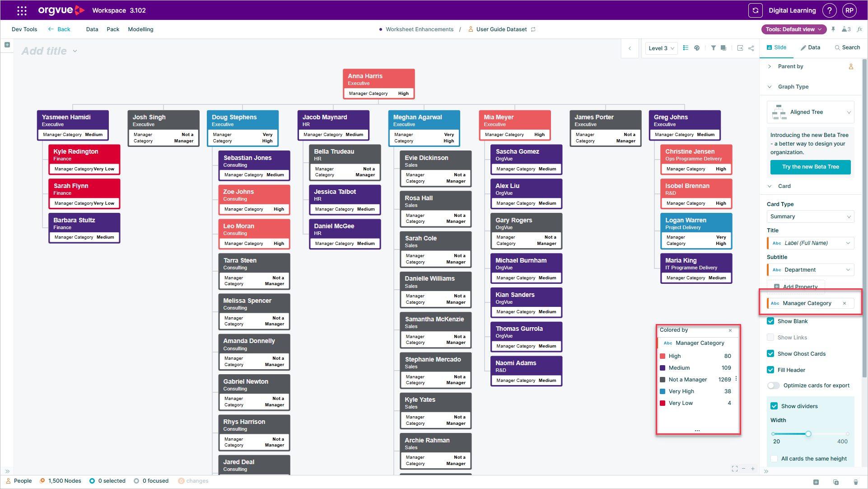Open the Level 3 dropdown
The width and height of the screenshot is (868, 489).
[661, 48]
